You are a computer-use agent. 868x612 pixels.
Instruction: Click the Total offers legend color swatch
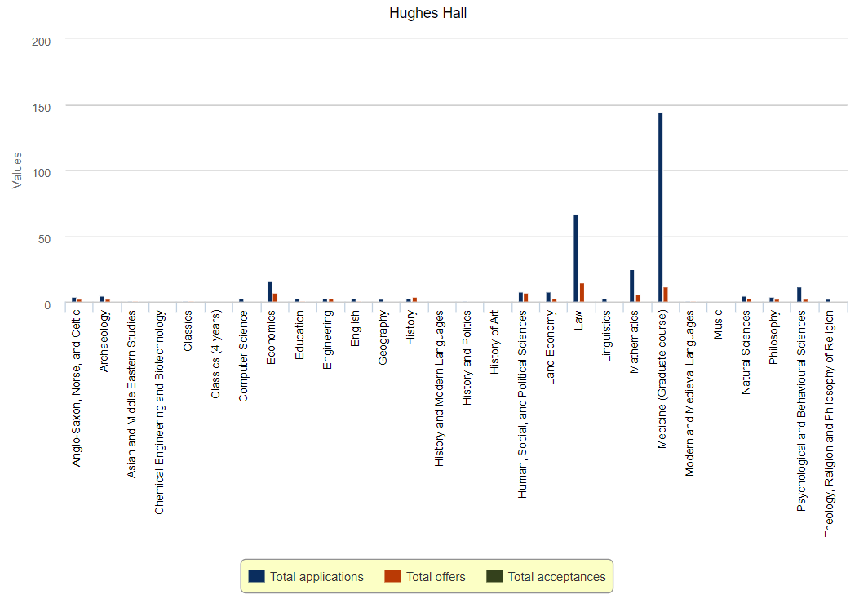point(392,576)
